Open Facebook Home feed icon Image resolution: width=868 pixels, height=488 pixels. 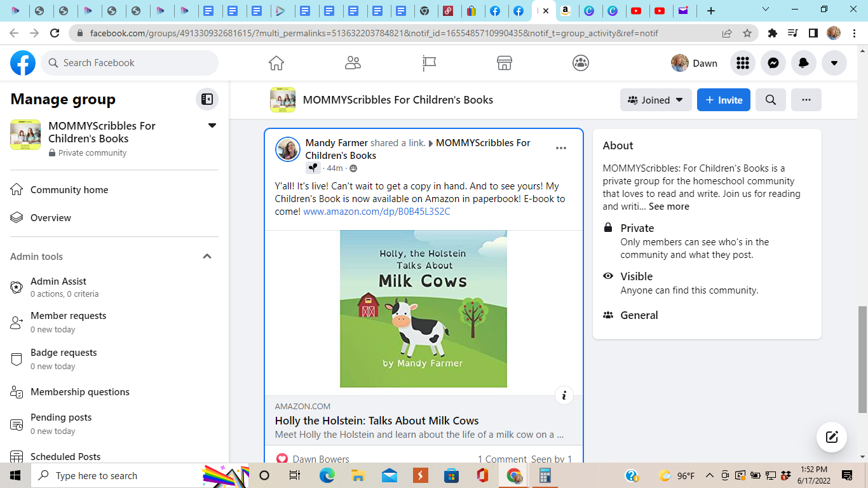(x=276, y=63)
